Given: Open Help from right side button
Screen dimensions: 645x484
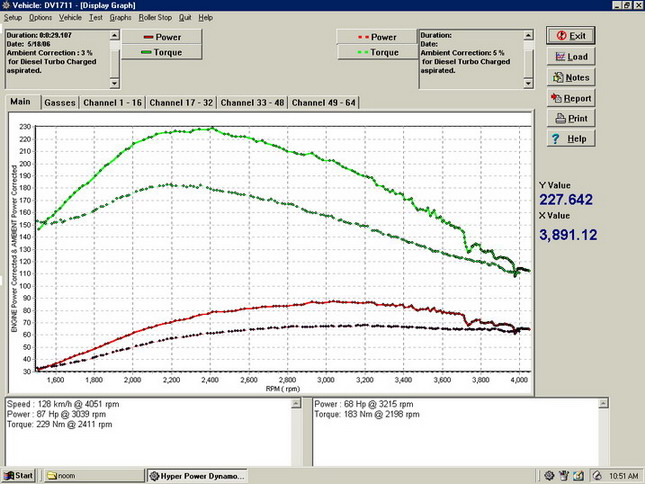Looking at the screenshot, I should click(570, 139).
